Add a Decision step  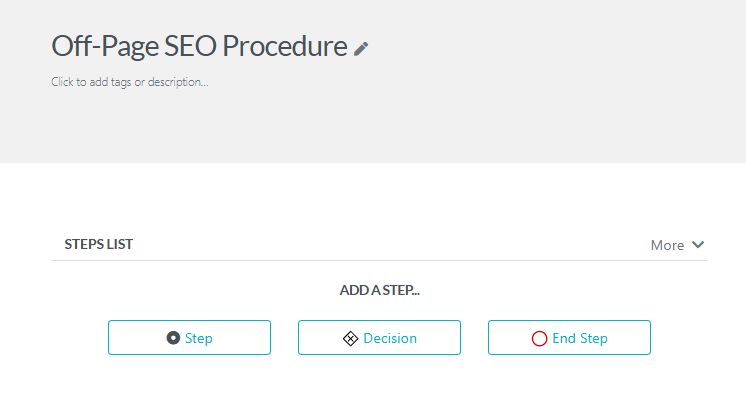(379, 338)
